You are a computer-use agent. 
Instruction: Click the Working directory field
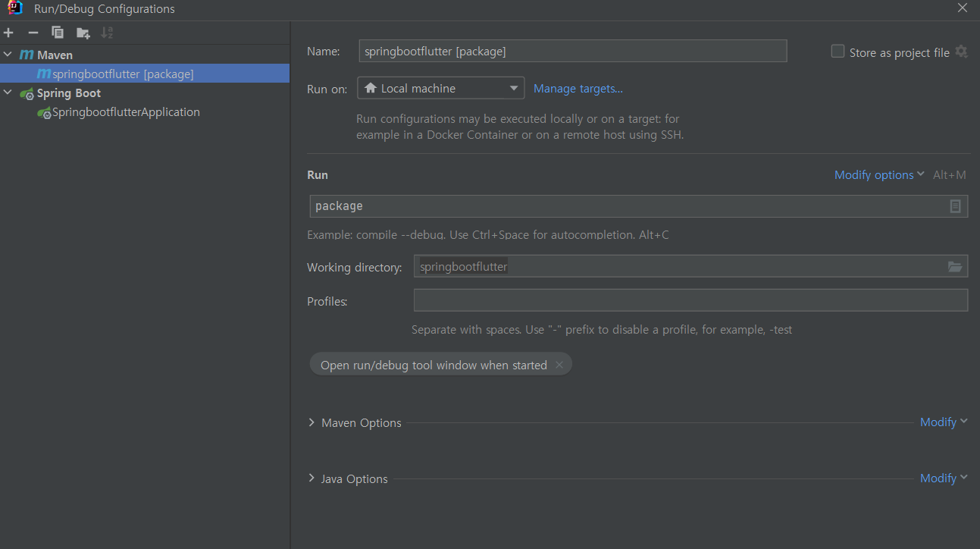(x=690, y=266)
